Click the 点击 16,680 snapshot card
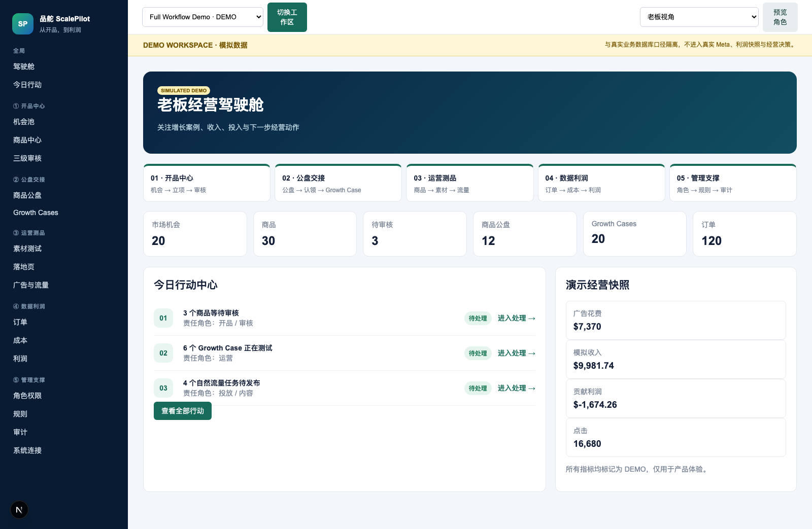 coord(676,437)
